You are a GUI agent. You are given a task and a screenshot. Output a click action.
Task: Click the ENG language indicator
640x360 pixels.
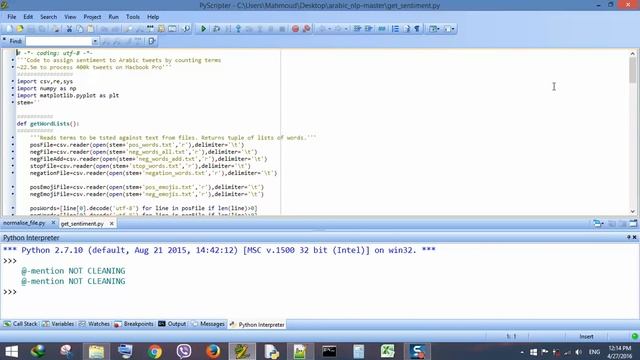click(594, 352)
